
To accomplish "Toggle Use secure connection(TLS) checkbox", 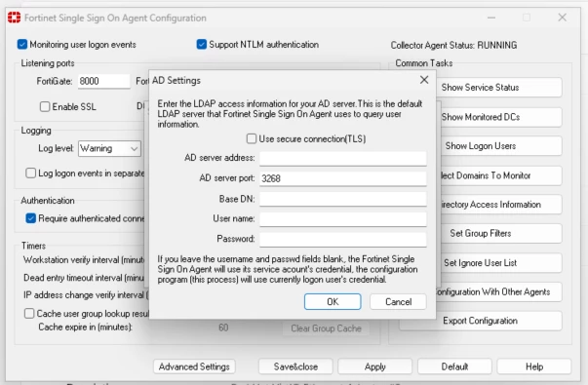I will click(252, 138).
